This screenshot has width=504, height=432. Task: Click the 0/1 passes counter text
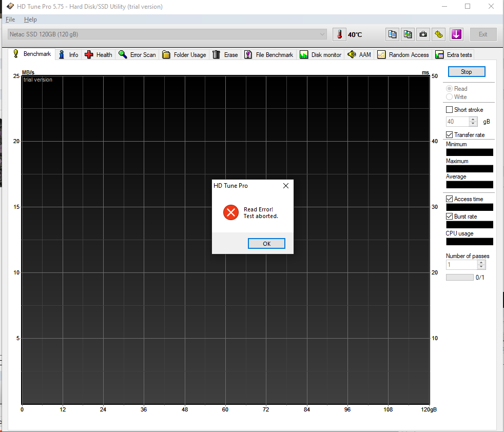(480, 278)
